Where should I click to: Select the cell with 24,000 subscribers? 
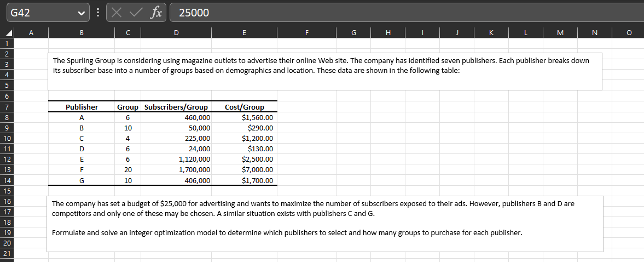coord(176,149)
